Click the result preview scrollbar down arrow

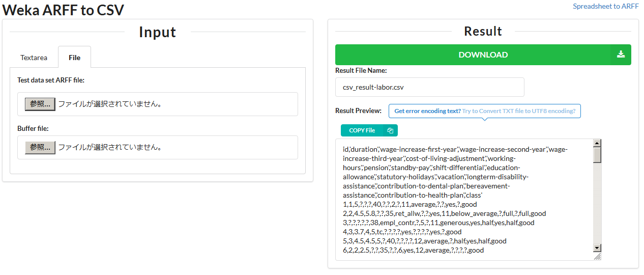597,248
